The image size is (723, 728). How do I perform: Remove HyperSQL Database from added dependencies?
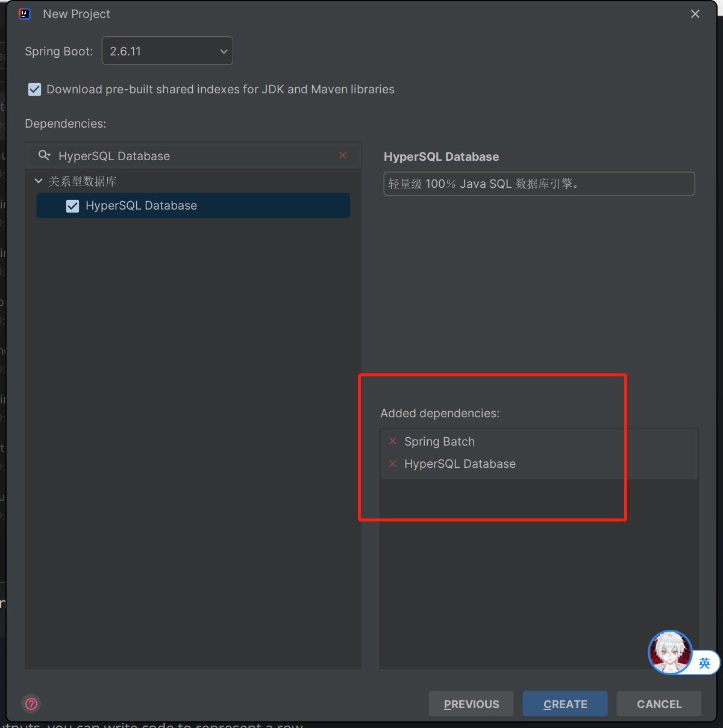[393, 464]
